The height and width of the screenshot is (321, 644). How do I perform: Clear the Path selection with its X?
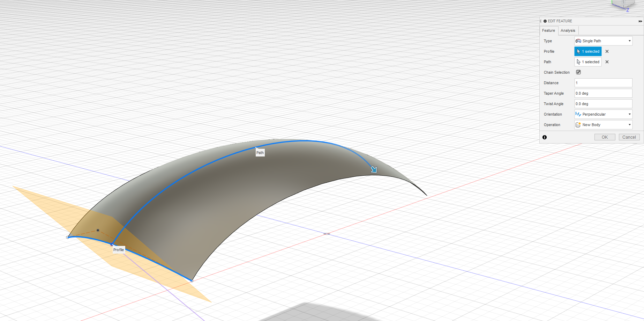(x=607, y=62)
